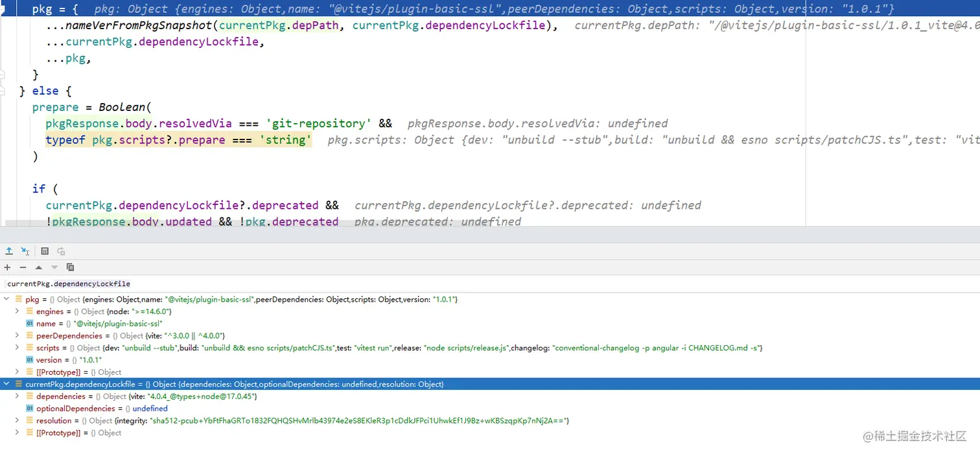The height and width of the screenshot is (456, 980).
Task: Click the object icon beside resolution
Action: [x=29, y=420]
